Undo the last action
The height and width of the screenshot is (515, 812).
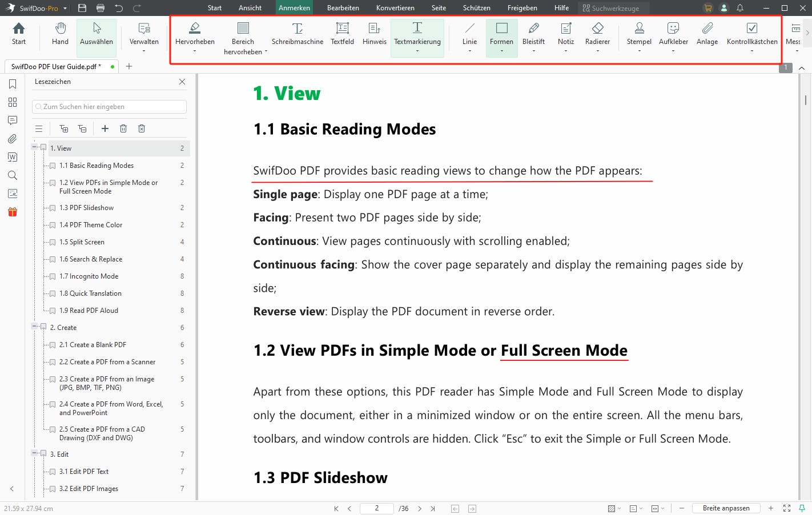[x=119, y=8]
